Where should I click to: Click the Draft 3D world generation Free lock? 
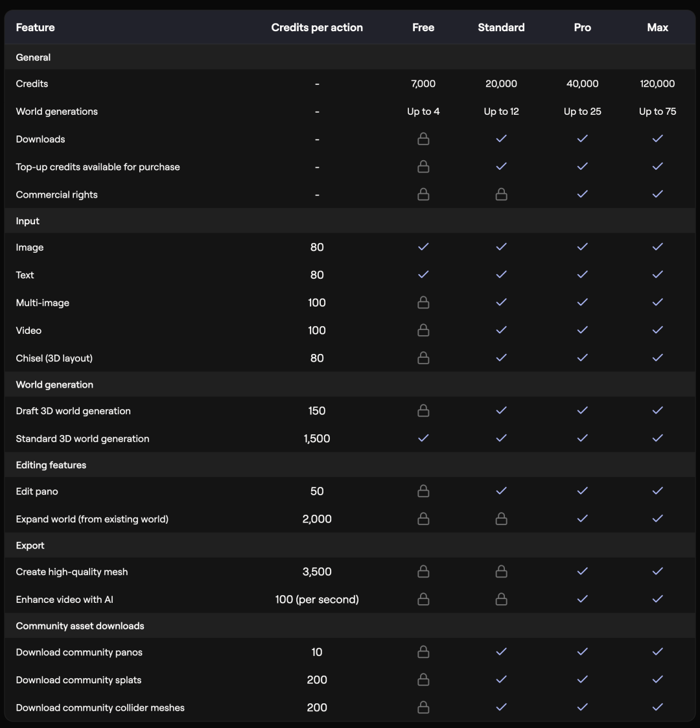click(x=423, y=411)
